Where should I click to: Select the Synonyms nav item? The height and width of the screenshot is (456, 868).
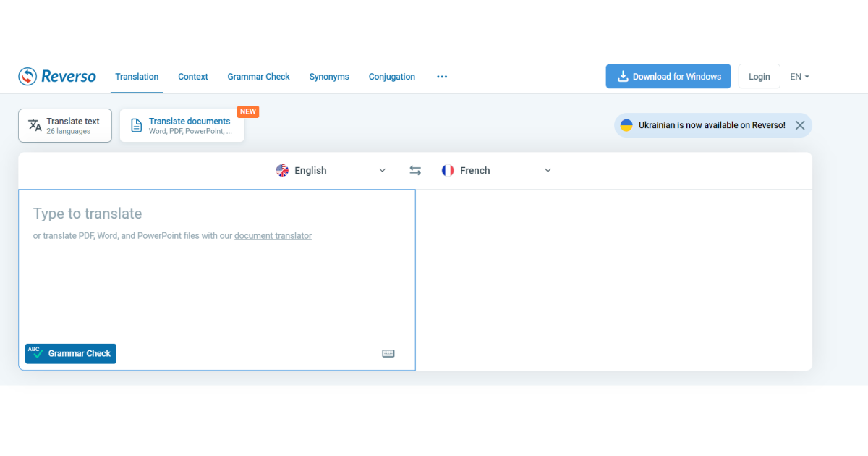329,76
